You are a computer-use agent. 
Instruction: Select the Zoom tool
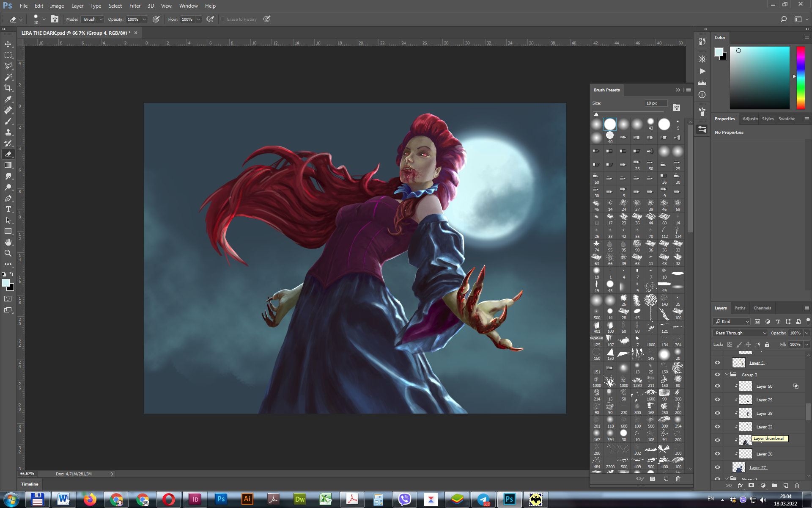[8, 253]
